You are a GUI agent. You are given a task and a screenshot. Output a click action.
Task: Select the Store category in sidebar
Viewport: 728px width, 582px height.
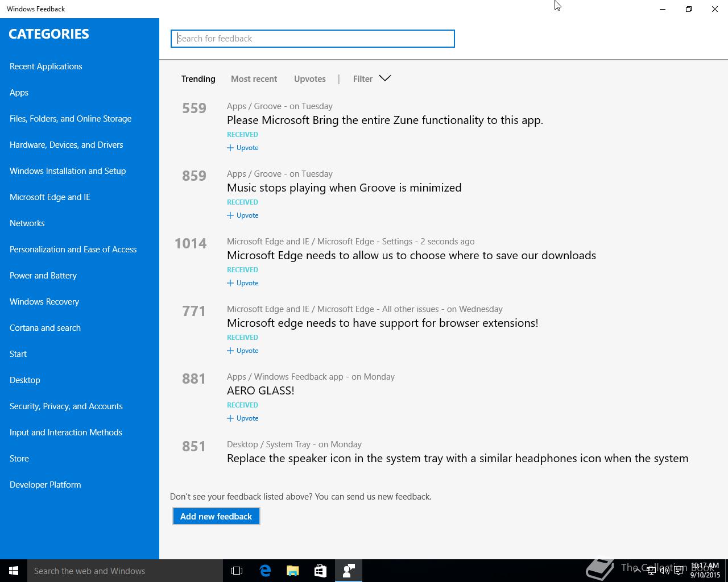coord(19,459)
